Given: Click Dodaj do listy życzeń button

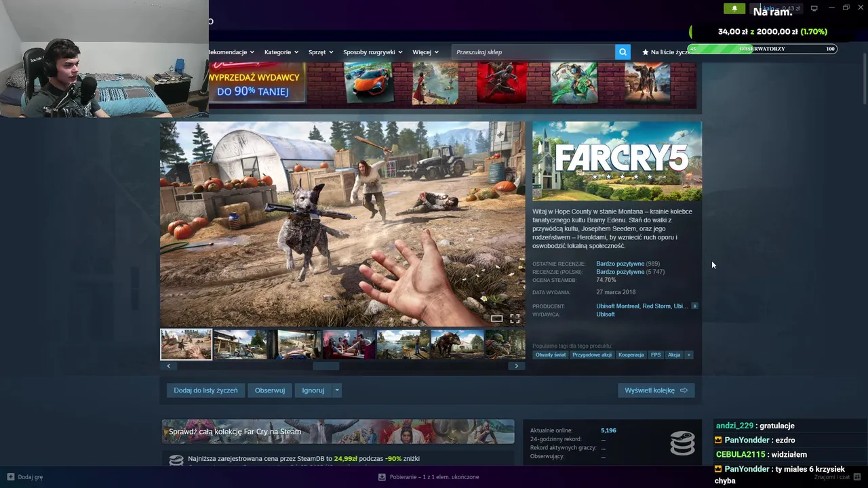Looking at the screenshot, I should [x=205, y=390].
